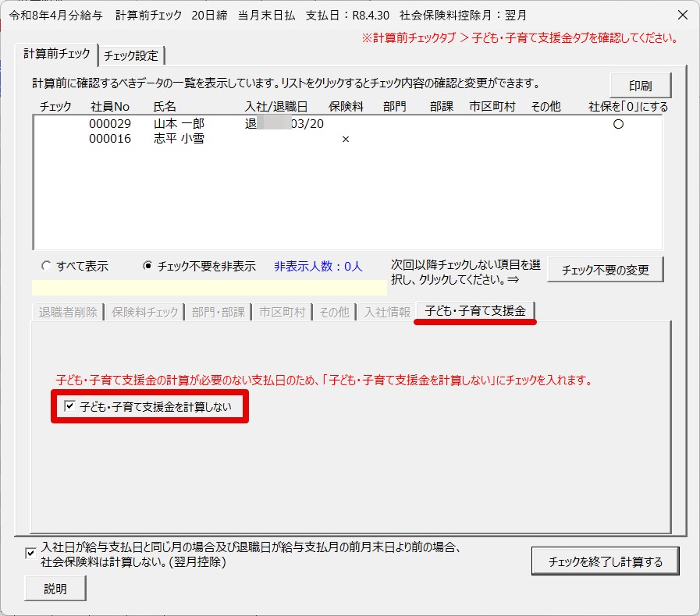Open the 説明 help button
Image resolution: width=700 pixels, height=616 pixels.
(x=55, y=589)
